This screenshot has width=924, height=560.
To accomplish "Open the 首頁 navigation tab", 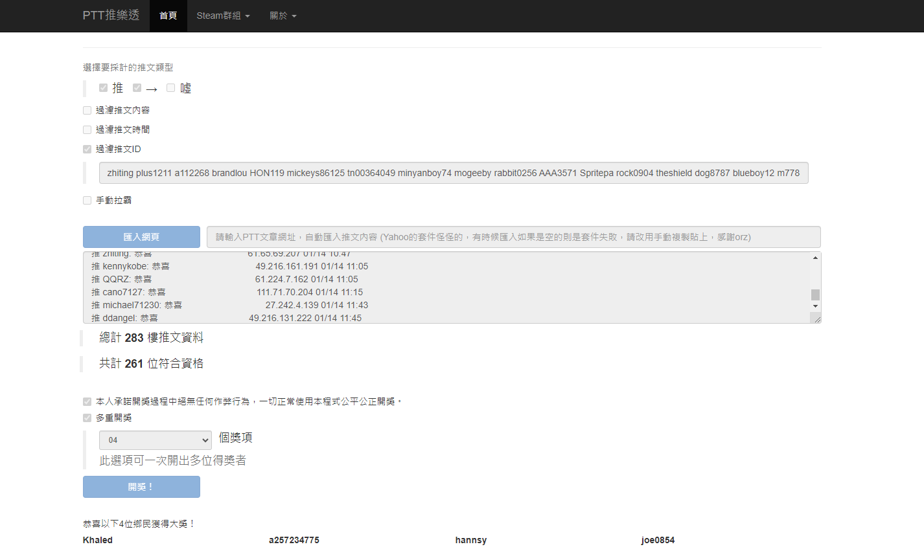I will tap(168, 16).
